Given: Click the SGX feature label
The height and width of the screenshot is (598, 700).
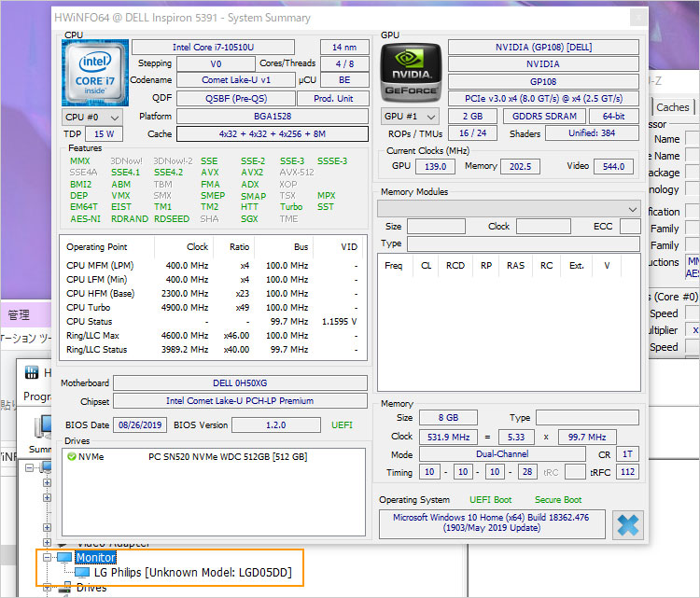Looking at the screenshot, I should 249,219.
